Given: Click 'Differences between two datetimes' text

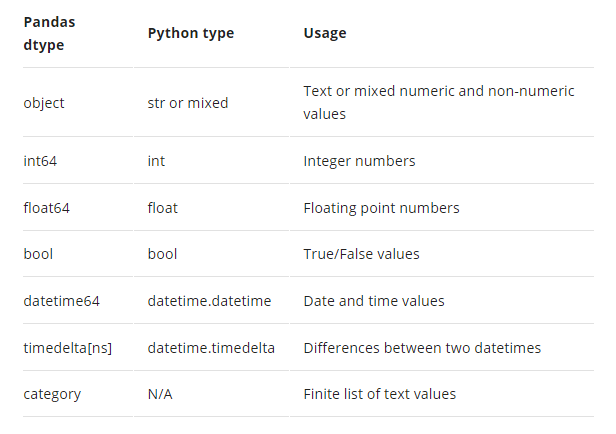Looking at the screenshot, I should [x=422, y=348].
